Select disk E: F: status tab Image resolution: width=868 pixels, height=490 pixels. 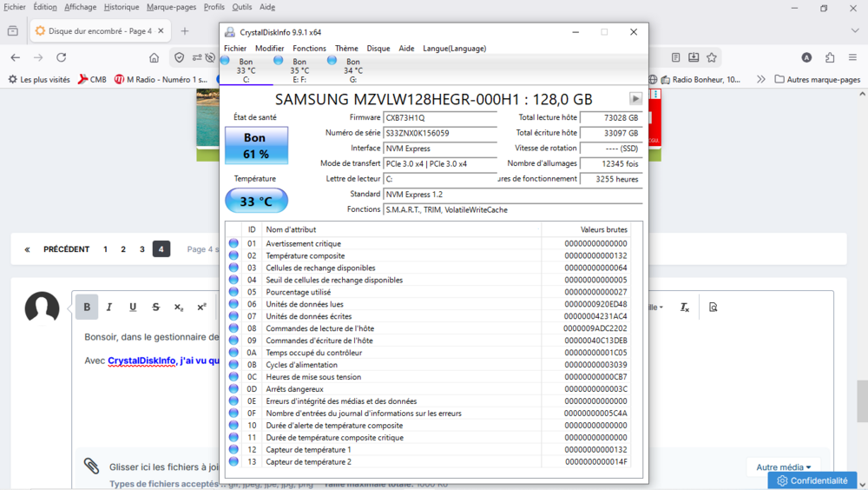[x=299, y=70]
